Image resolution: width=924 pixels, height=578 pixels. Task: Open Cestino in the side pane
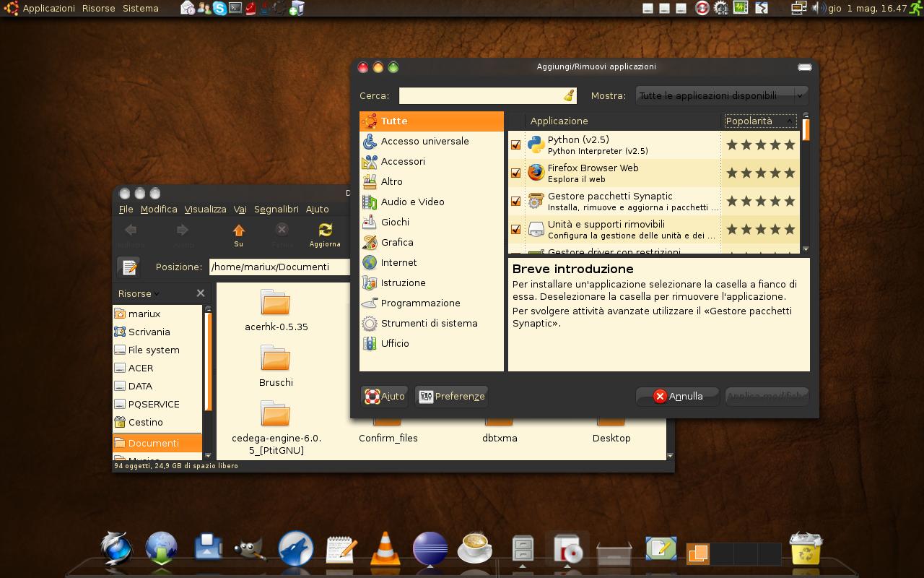coord(157,422)
